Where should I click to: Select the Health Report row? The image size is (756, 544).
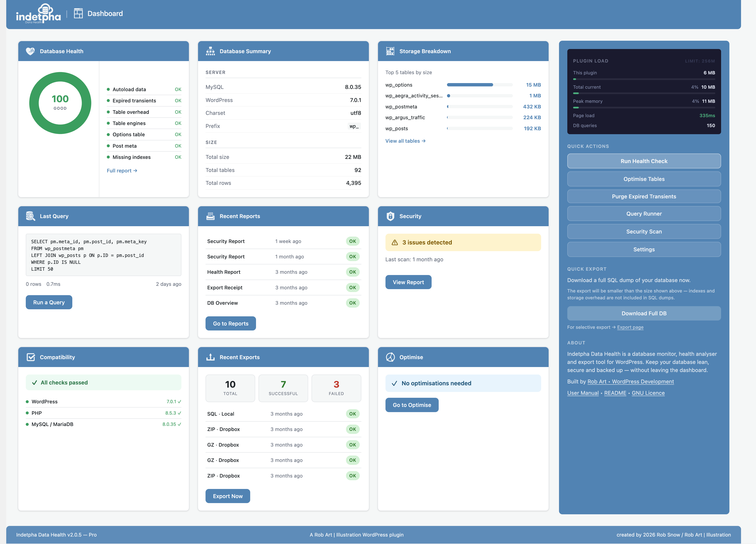coord(283,272)
